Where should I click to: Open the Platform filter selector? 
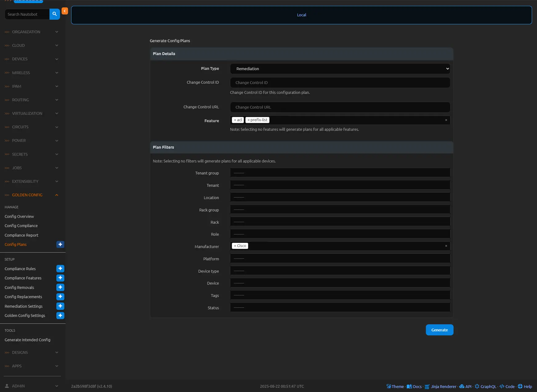(340, 259)
